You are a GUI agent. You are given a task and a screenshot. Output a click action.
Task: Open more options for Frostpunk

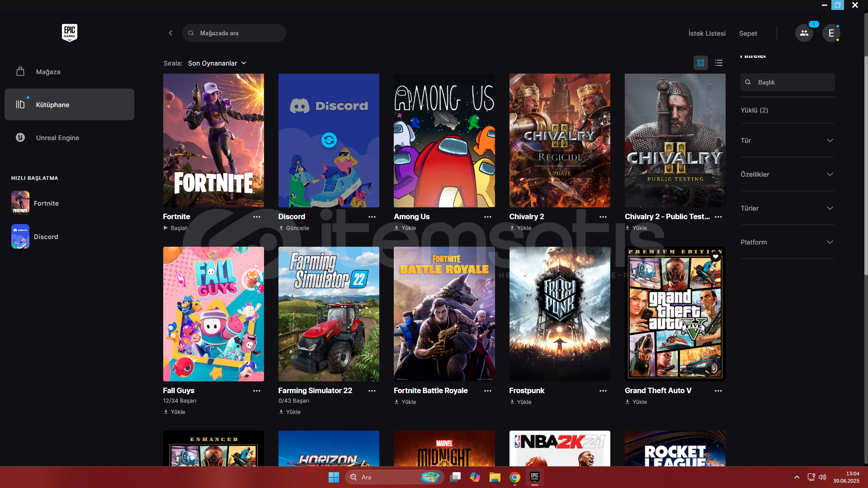[603, 391]
